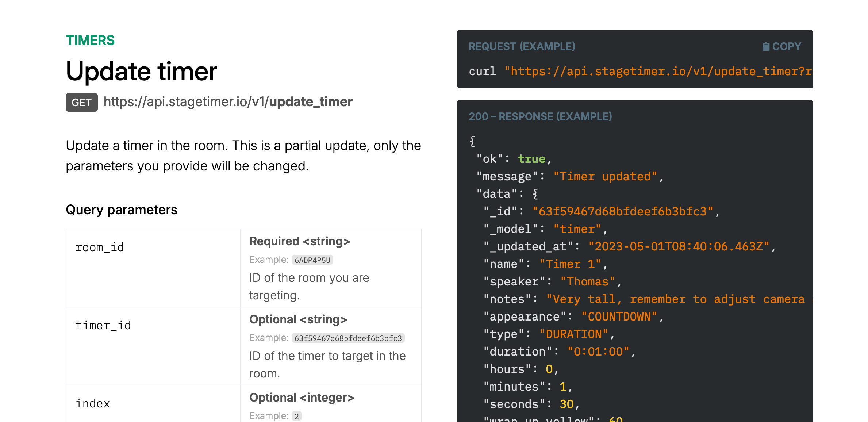Click the true value of the ok field
The height and width of the screenshot is (422, 868).
[x=531, y=158]
